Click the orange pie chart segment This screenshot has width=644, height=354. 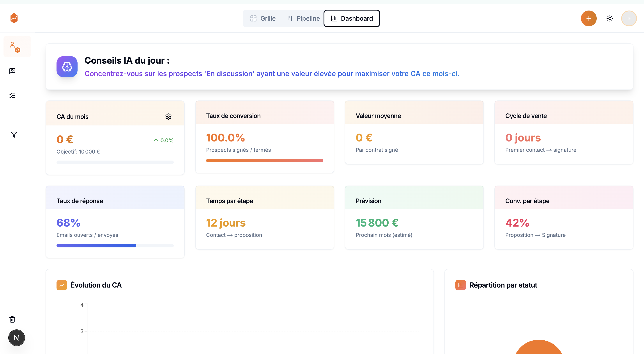pyautogui.click(x=539, y=347)
